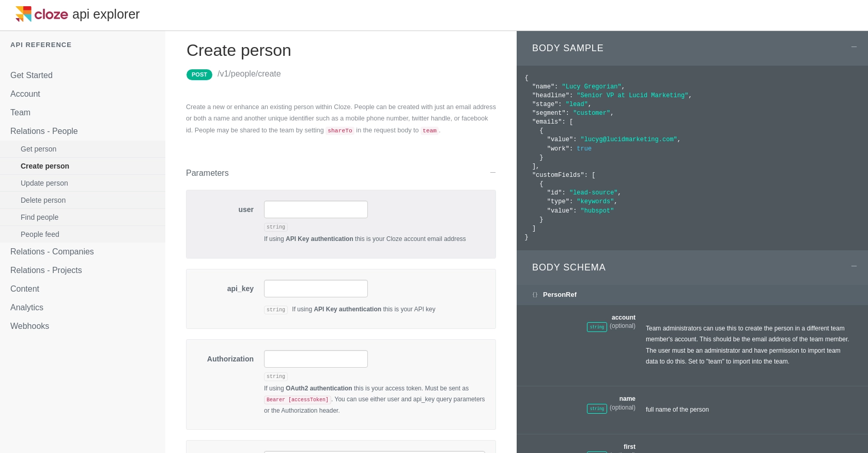Open the Webhooks section

[x=29, y=326]
